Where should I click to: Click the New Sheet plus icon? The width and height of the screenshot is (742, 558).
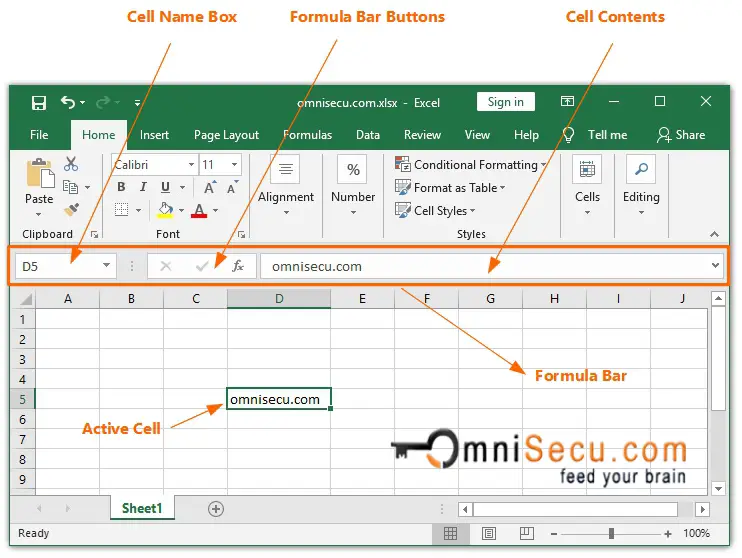[216, 509]
